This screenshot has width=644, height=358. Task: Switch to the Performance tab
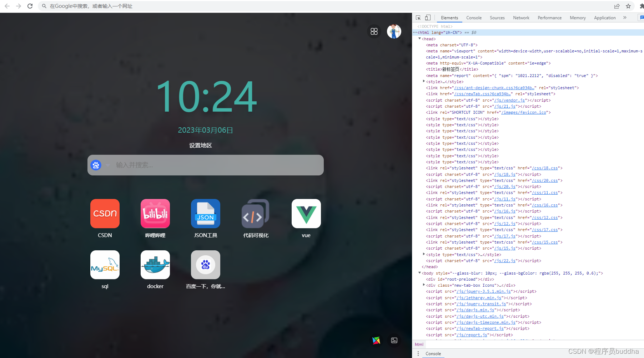549,18
